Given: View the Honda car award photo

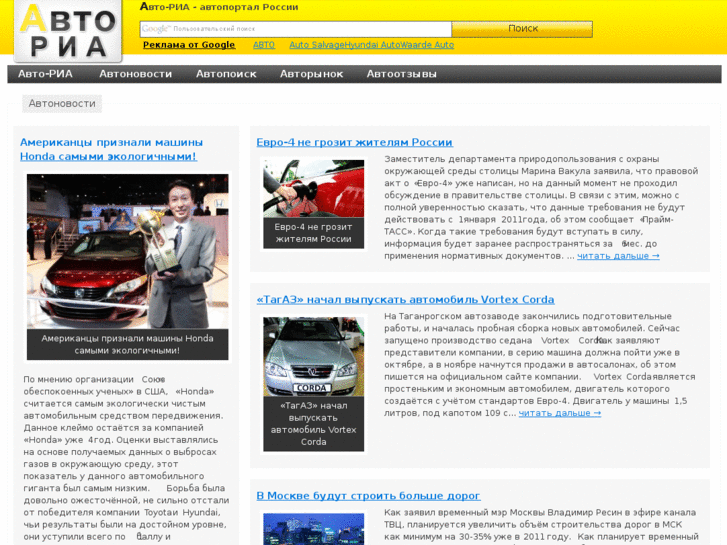Looking at the screenshot, I should click(128, 251).
